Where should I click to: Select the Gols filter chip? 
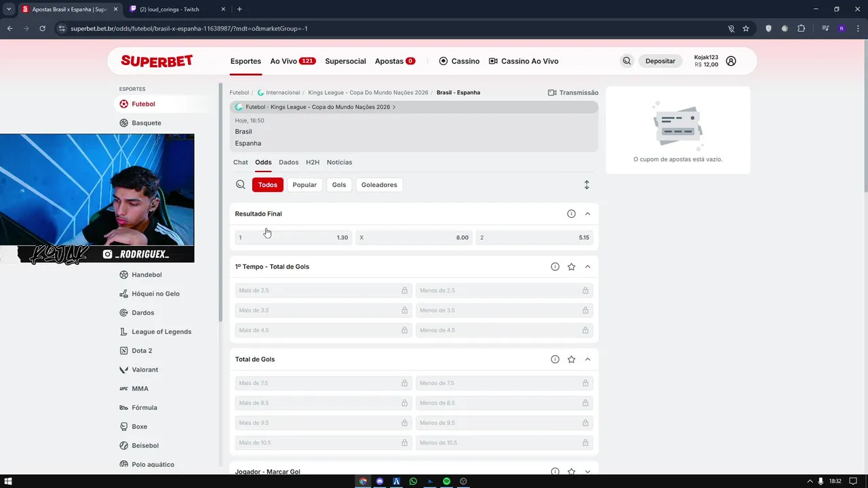tap(339, 184)
